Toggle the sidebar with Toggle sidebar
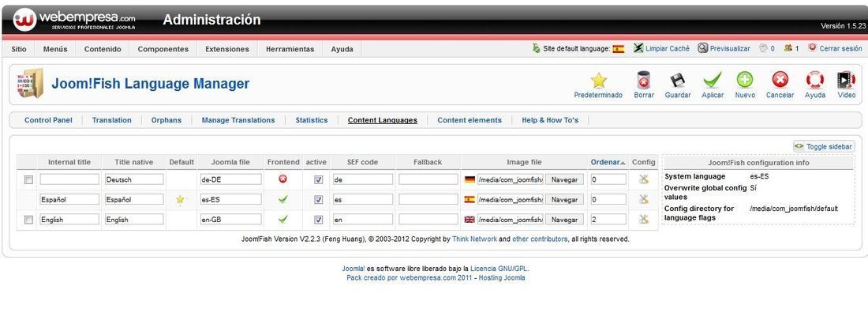Screen dimensions: 868x324 pos(824,146)
